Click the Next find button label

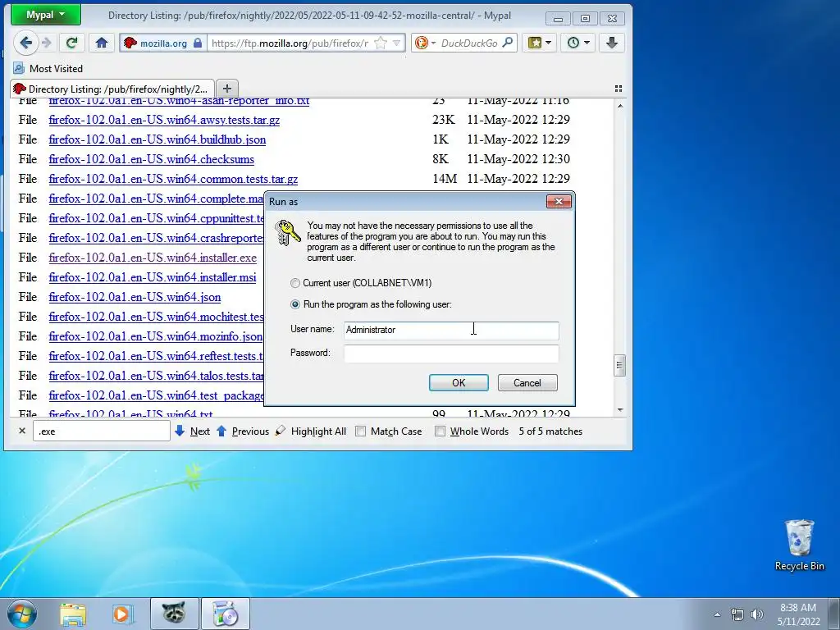tap(200, 431)
